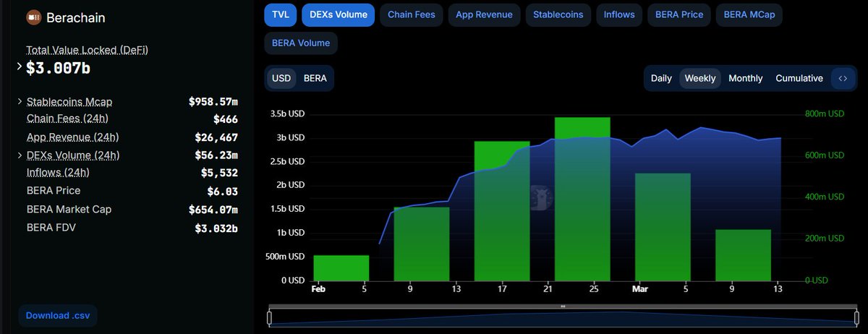Click the $958.57m stablecoins value
The height and width of the screenshot is (334, 868).
click(213, 102)
